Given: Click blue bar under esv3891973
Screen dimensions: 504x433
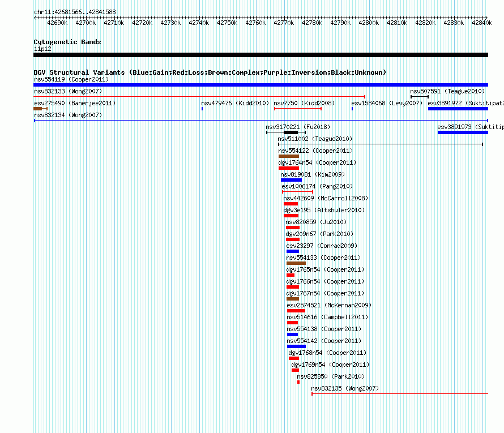Looking at the screenshot, I should (463, 132).
